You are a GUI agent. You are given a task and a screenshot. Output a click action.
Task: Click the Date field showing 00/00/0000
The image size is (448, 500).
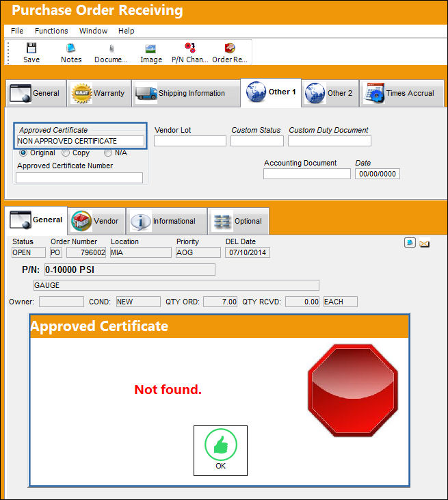(378, 174)
